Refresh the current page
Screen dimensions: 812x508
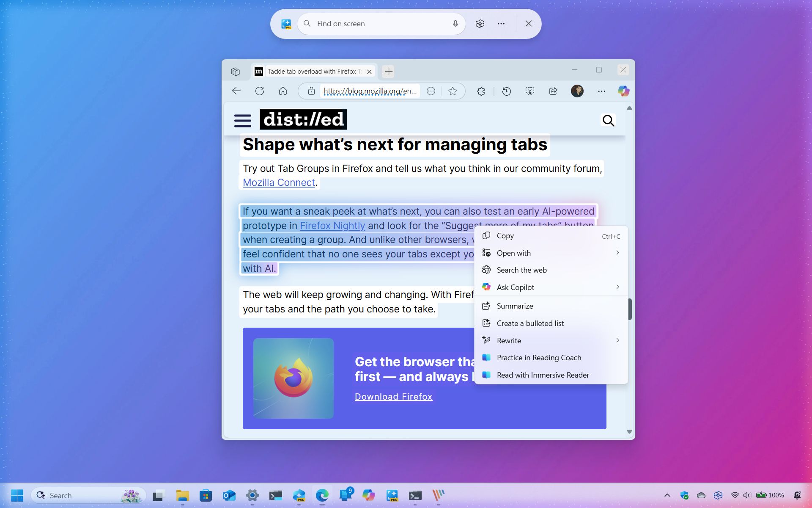click(x=260, y=91)
